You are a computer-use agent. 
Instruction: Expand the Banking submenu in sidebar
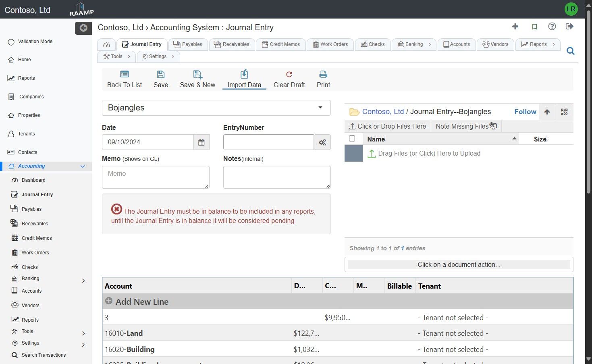point(83,281)
